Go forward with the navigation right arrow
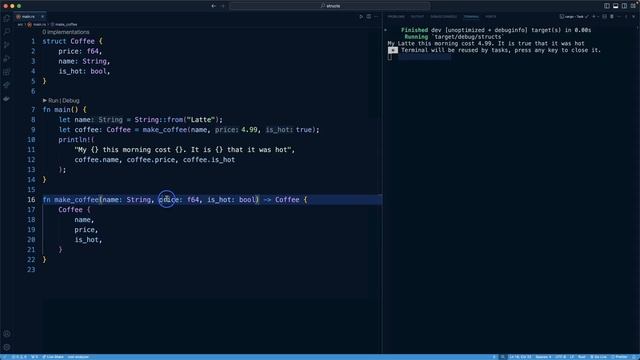This screenshot has height=360, width=640. pos(223,6)
